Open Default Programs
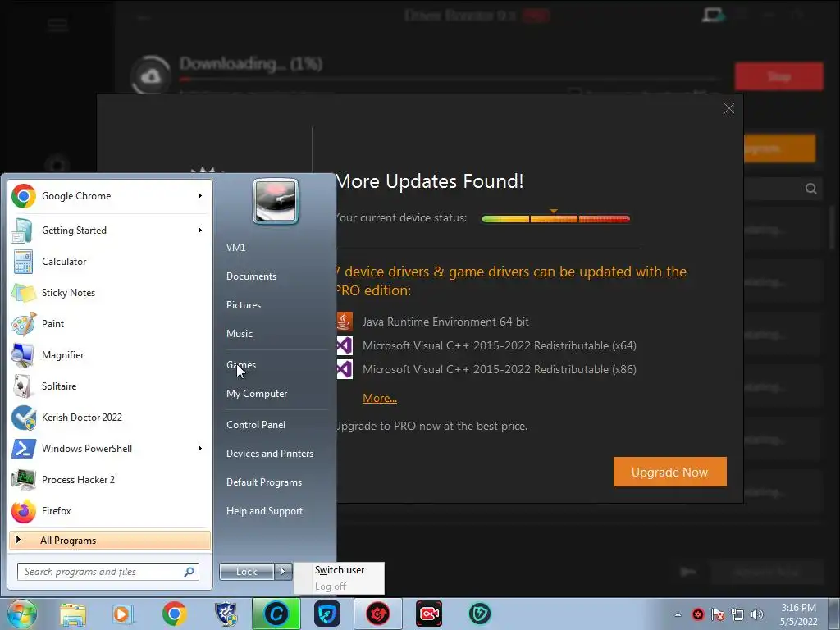Viewport: 840px width, 630px height. 264,482
